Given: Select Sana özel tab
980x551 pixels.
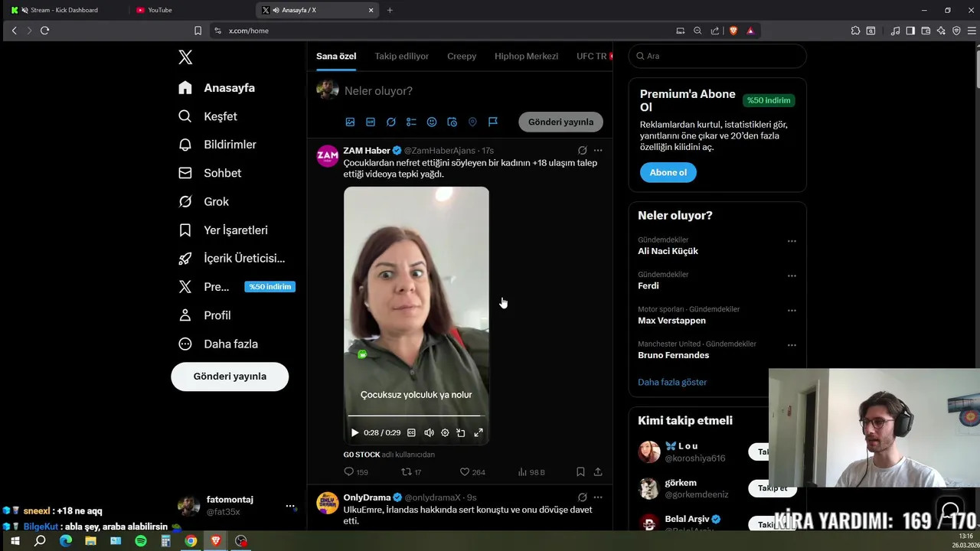Looking at the screenshot, I should pyautogui.click(x=336, y=56).
